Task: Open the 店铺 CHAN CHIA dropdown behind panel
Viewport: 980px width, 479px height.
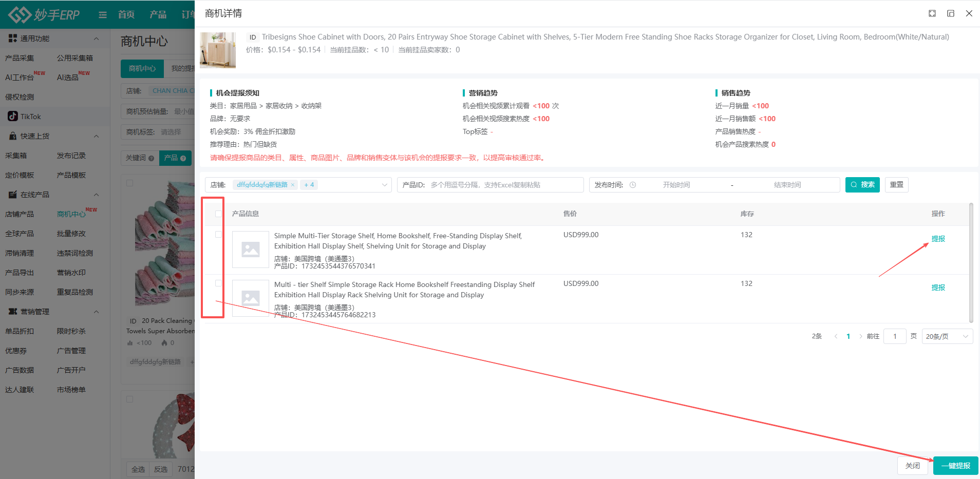Action: coord(158,91)
